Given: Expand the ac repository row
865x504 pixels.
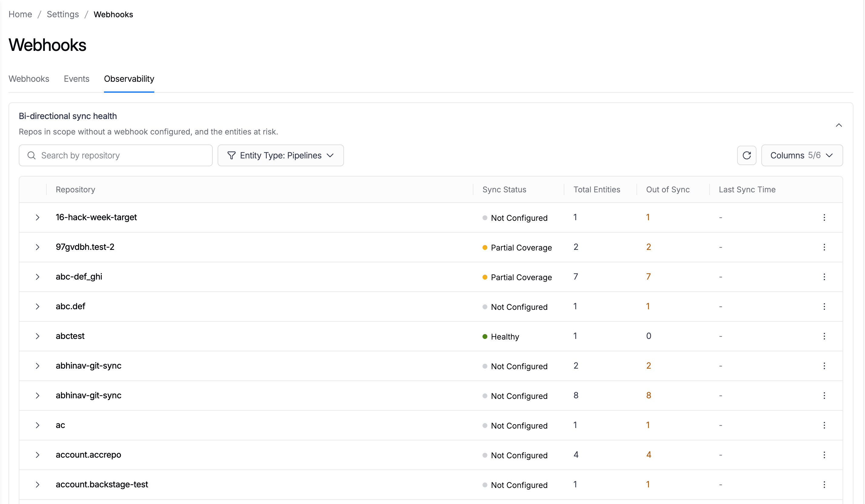Looking at the screenshot, I should [37, 426].
